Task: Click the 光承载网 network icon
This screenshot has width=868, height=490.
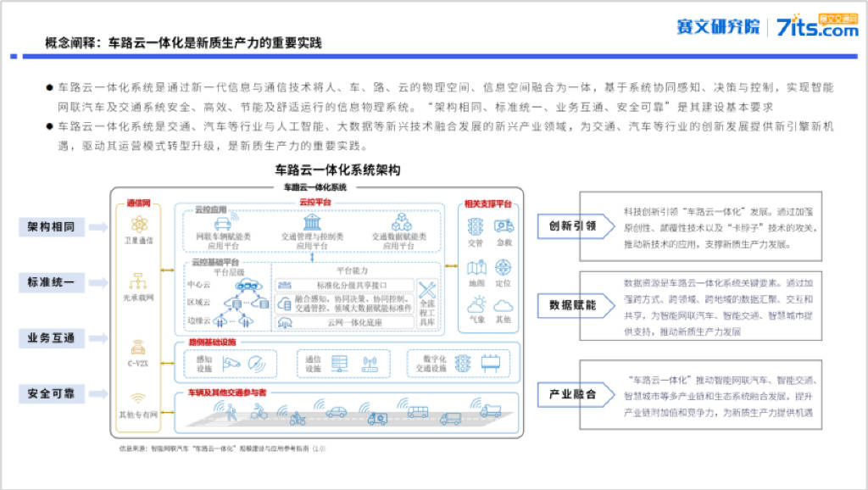Action: (138, 281)
